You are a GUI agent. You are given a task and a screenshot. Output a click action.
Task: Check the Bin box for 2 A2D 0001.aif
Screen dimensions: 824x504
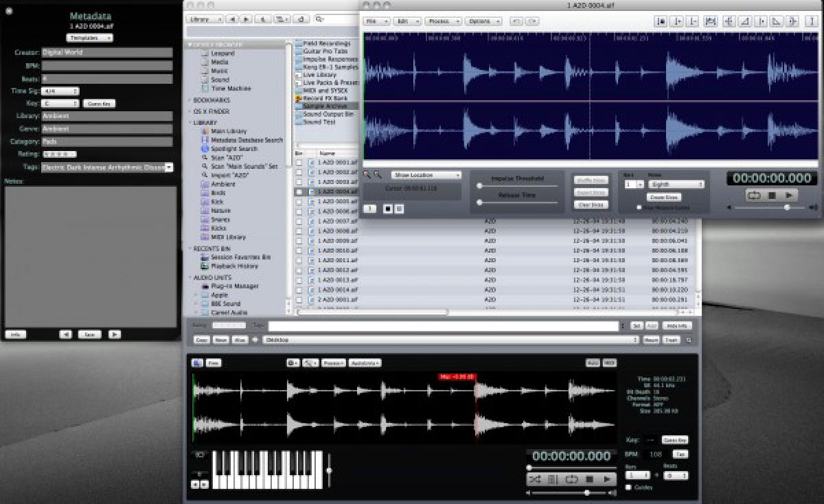pos(299,299)
